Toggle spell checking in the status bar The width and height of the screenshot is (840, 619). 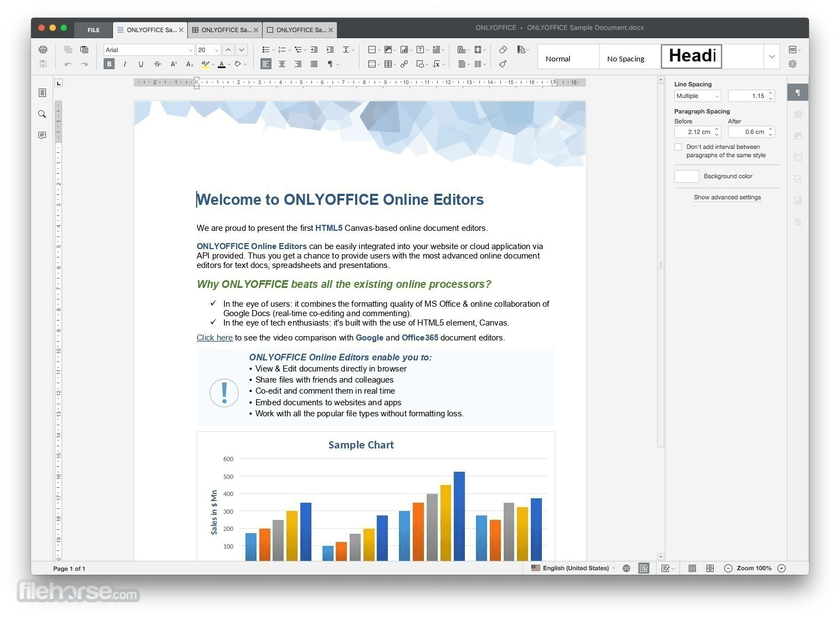click(x=643, y=569)
